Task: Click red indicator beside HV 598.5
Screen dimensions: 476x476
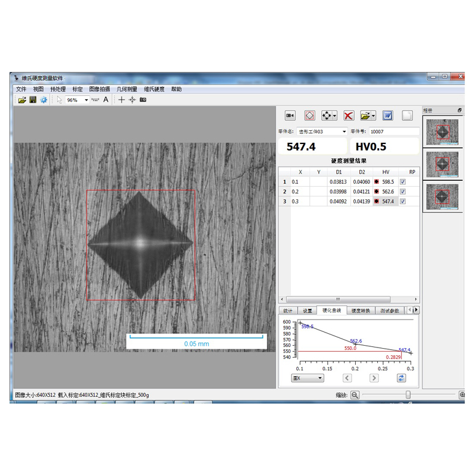Action: coord(377,182)
